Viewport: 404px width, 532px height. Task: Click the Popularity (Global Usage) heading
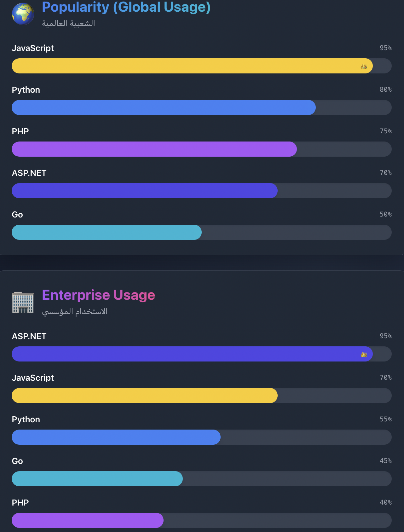(x=126, y=7)
